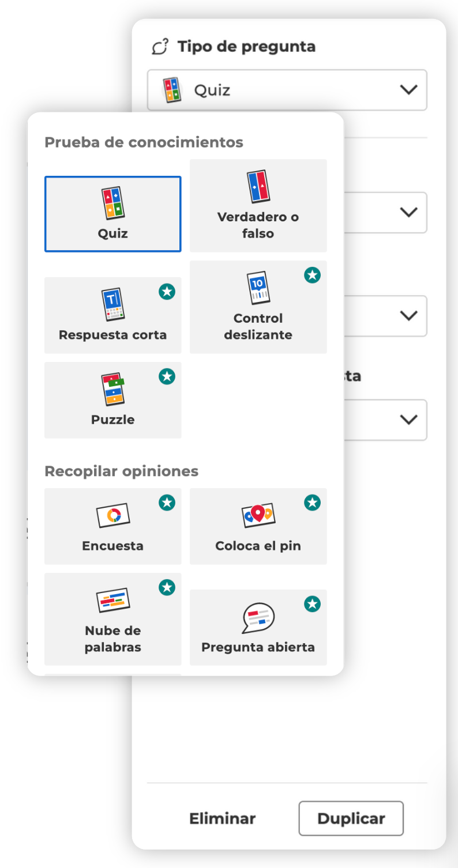Click the Eliminar button
Screen dimensions: 458x868
tap(223, 818)
